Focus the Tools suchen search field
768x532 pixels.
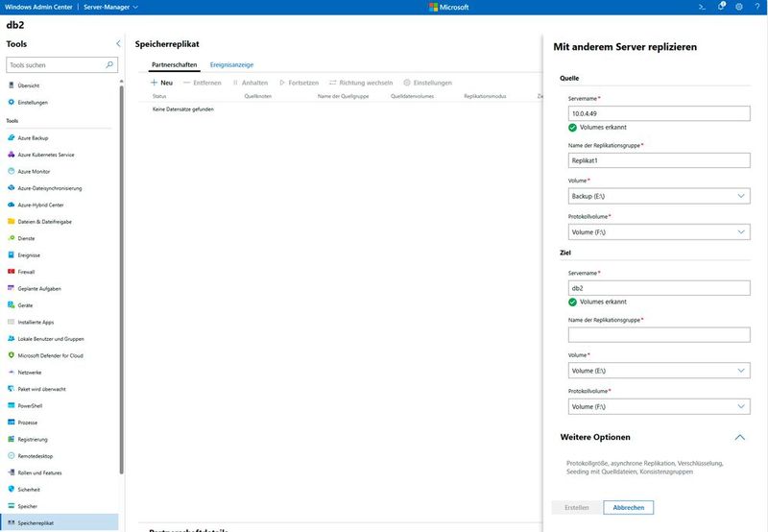(x=61, y=64)
